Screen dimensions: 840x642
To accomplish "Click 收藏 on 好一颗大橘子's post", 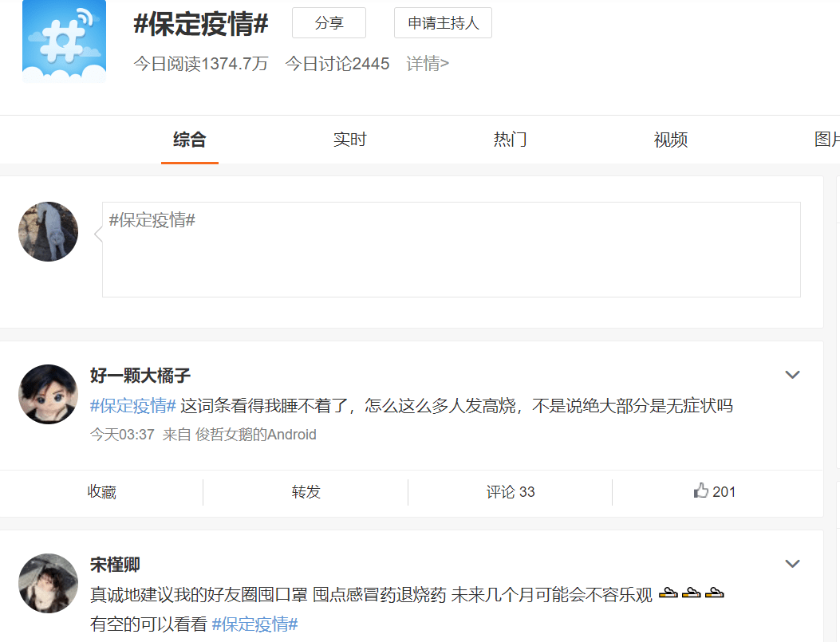I will point(102,492).
